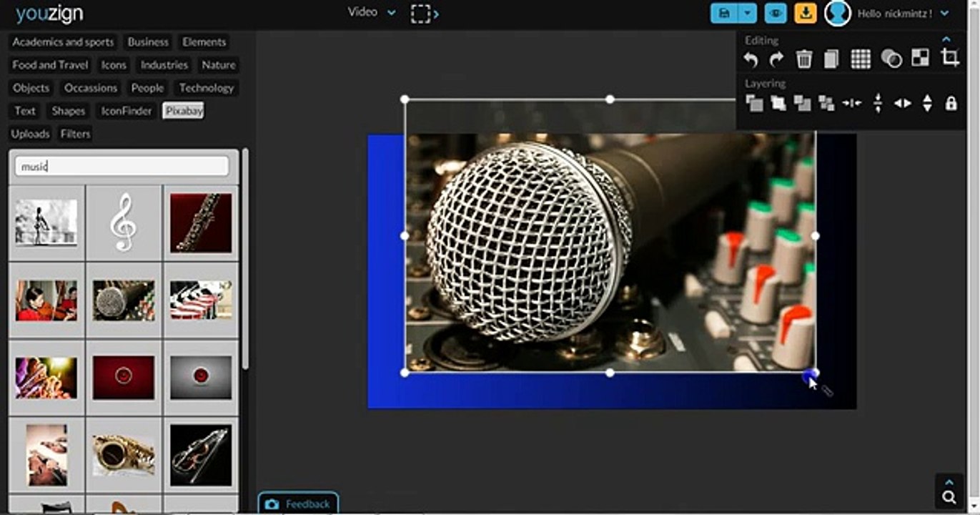Image resolution: width=980 pixels, height=515 pixels.
Task: Pick the clarinet on red thumbnail
Action: 201,222
